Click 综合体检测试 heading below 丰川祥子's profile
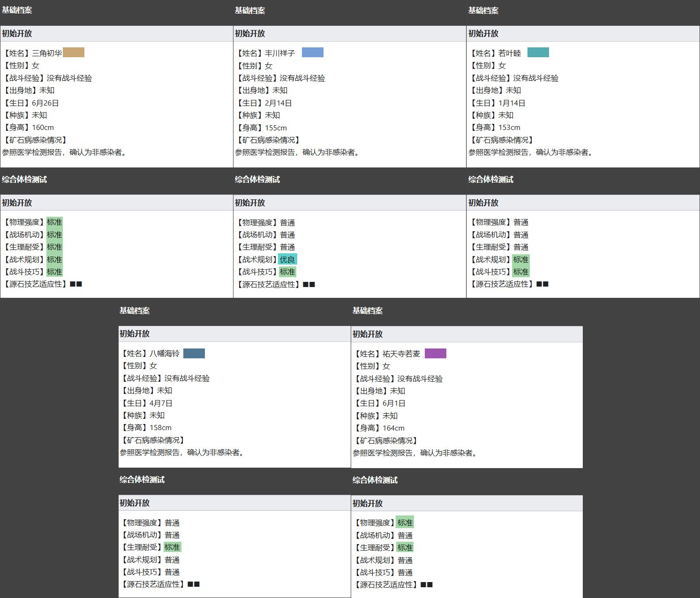This screenshot has width=700, height=598. [257, 180]
